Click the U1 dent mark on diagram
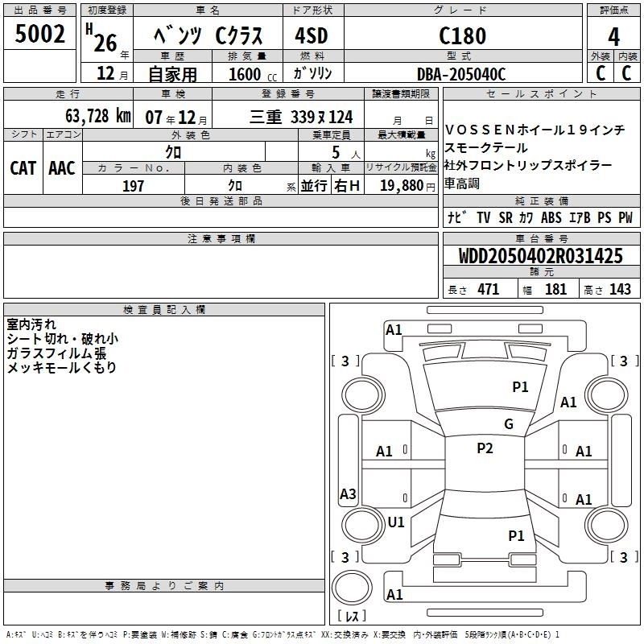This screenshot has height=644, width=644. point(396,522)
